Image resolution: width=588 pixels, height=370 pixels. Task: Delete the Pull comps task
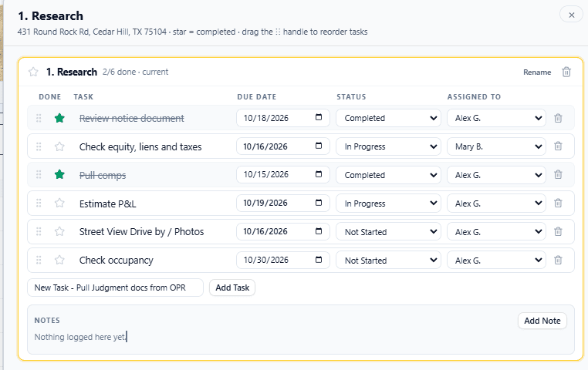click(x=558, y=174)
